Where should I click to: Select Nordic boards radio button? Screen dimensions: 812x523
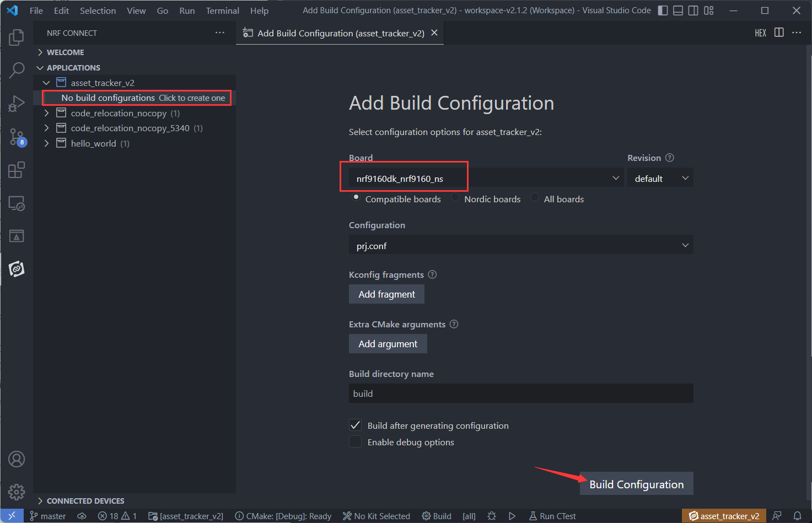tap(455, 197)
